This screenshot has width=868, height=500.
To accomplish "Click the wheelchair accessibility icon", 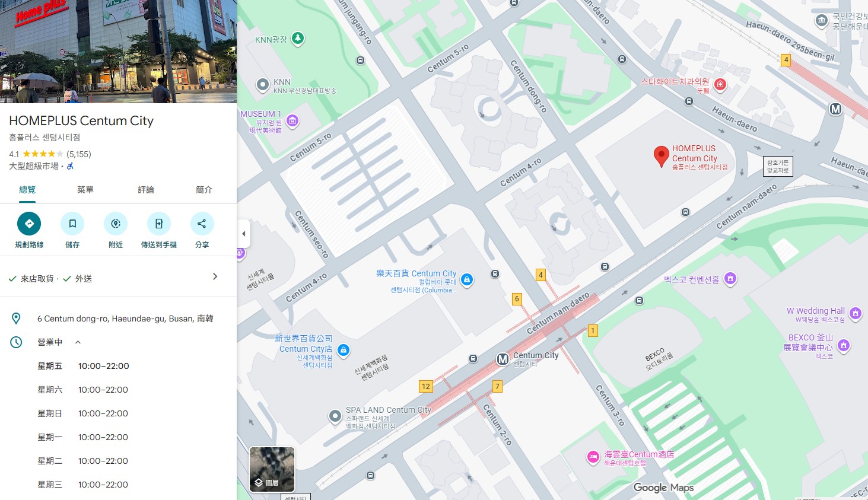I will 71,167.
